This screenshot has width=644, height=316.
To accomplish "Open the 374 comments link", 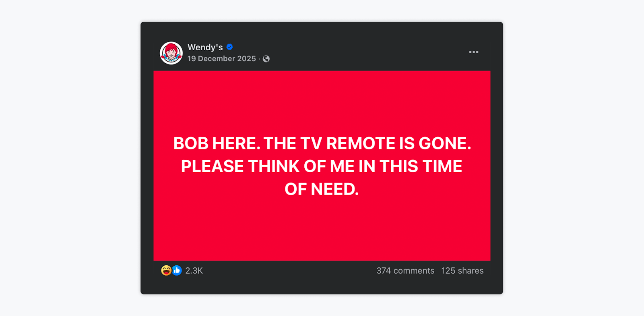I will pos(405,271).
